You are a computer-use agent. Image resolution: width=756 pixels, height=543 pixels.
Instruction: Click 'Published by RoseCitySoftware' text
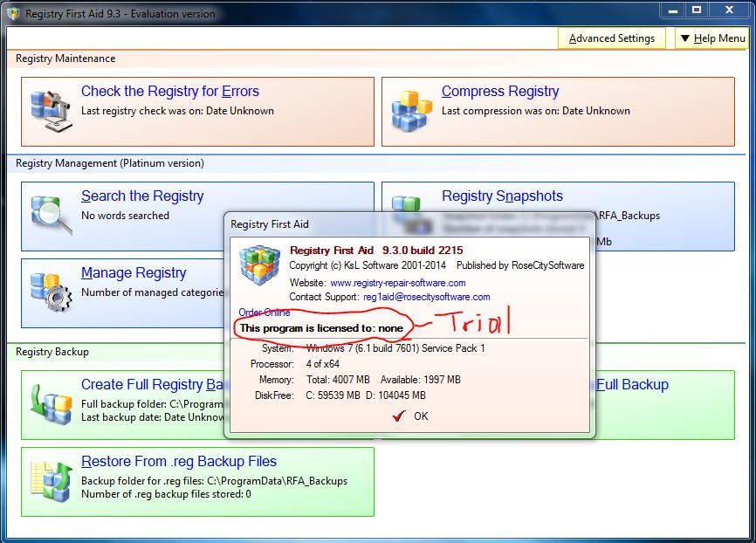(520, 265)
